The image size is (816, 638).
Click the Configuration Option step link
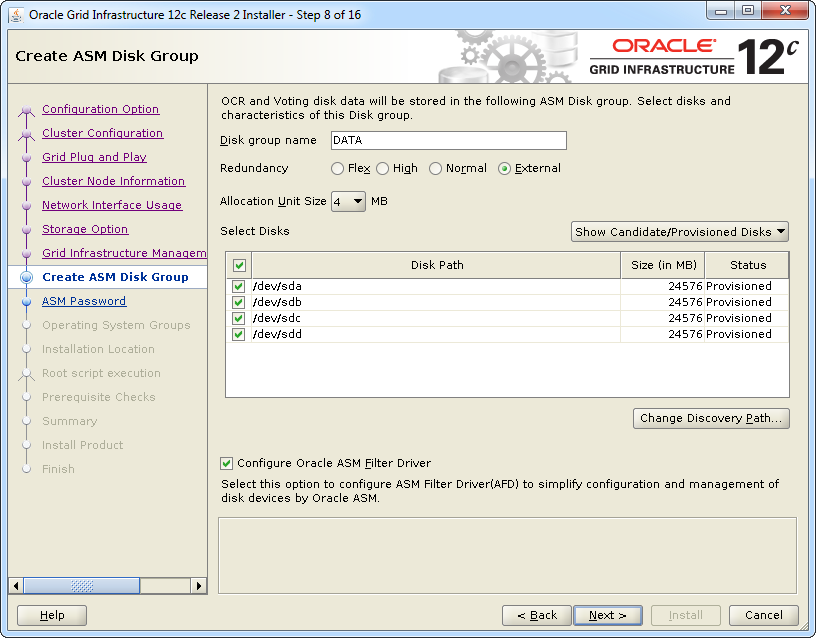pos(100,109)
